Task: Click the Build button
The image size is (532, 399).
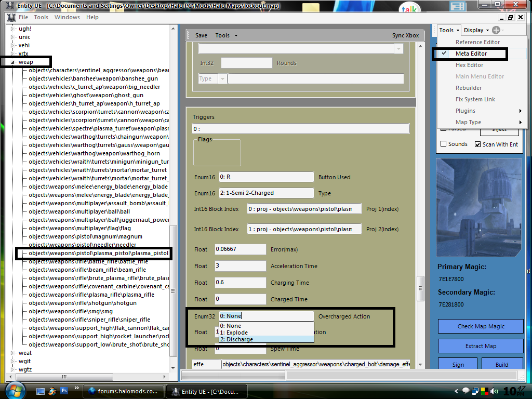Action: [502, 364]
